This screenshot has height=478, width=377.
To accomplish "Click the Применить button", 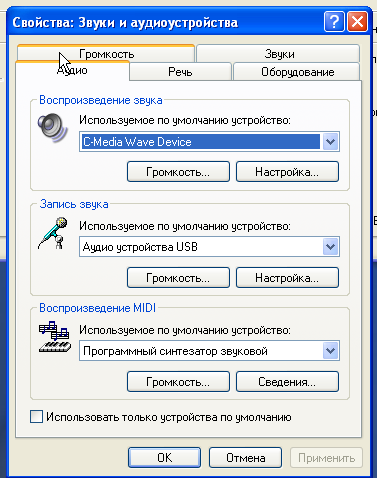I will pos(326,458).
